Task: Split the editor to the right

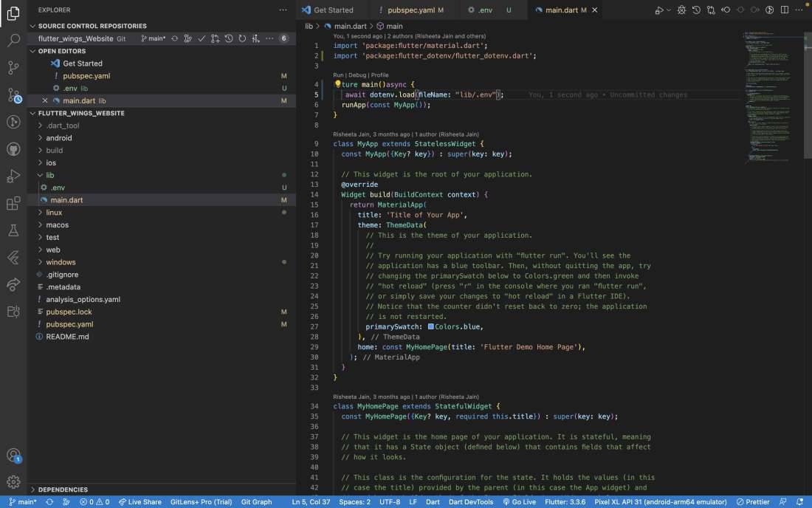Action: point(784,10)
